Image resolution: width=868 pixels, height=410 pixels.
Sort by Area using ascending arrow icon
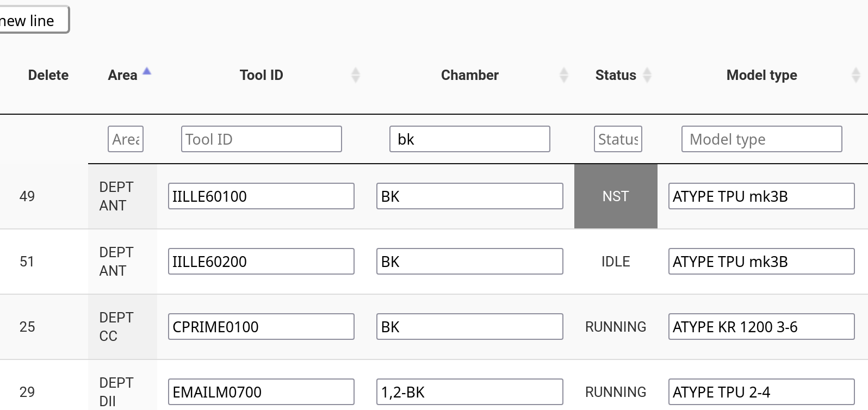[x=146, y=71]
